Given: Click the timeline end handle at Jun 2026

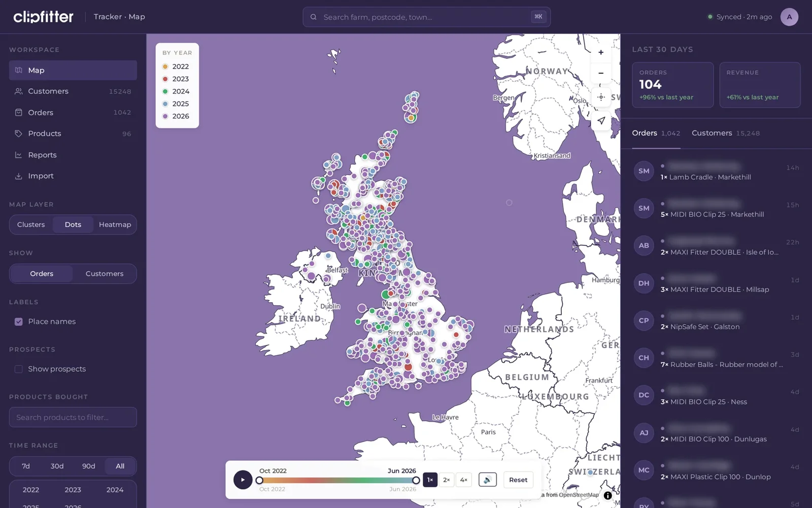Looking at the screenshot, I should pos(416,481).
